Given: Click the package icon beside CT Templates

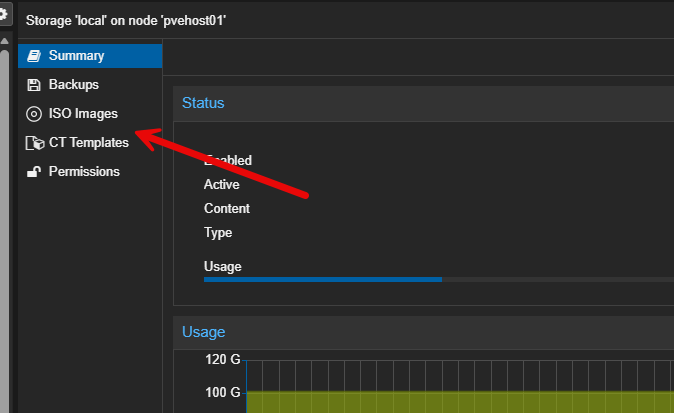Looking at the screenshot, I should click(33, 143).
